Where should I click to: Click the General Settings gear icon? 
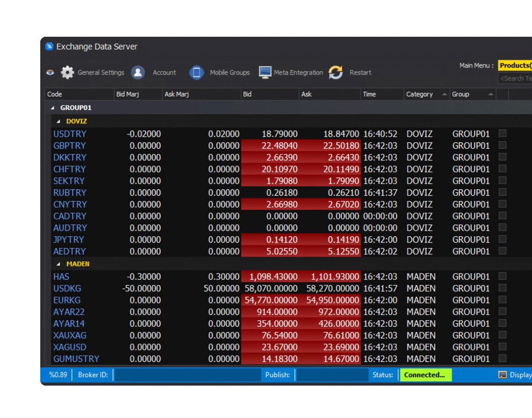(x=67, y=72)
